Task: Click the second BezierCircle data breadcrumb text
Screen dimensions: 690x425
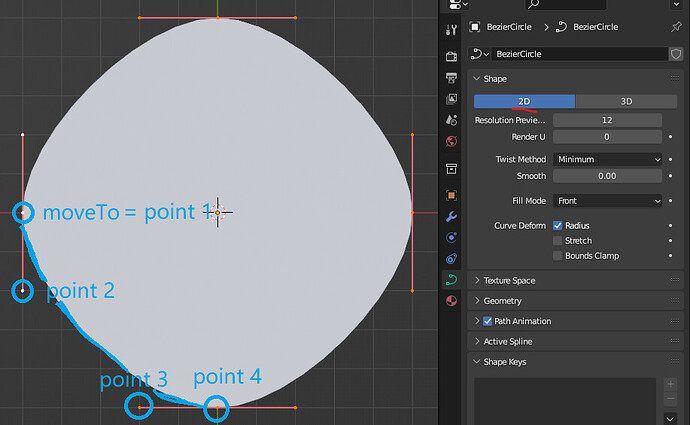Action: 595,27
